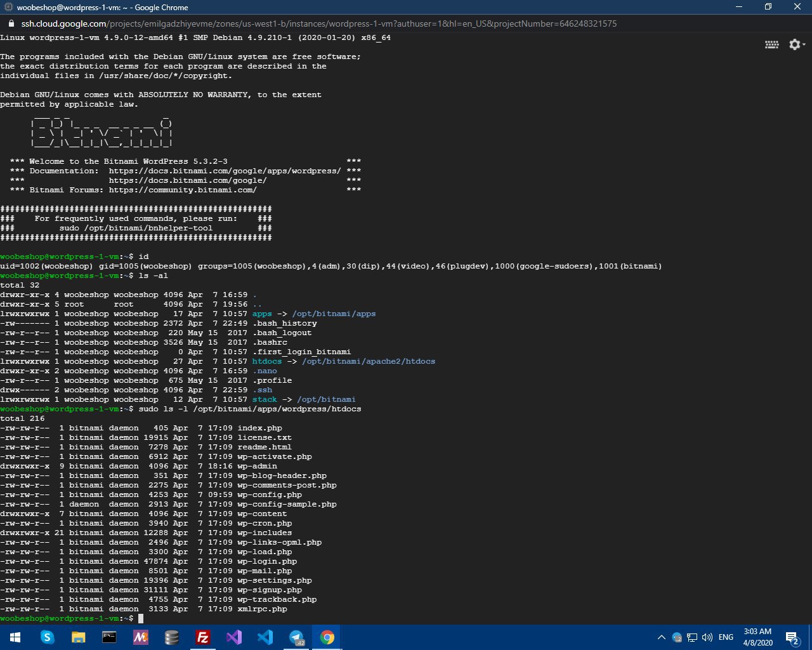
Task: Click the '.bash_history' file name
Action: coord(284,323)
